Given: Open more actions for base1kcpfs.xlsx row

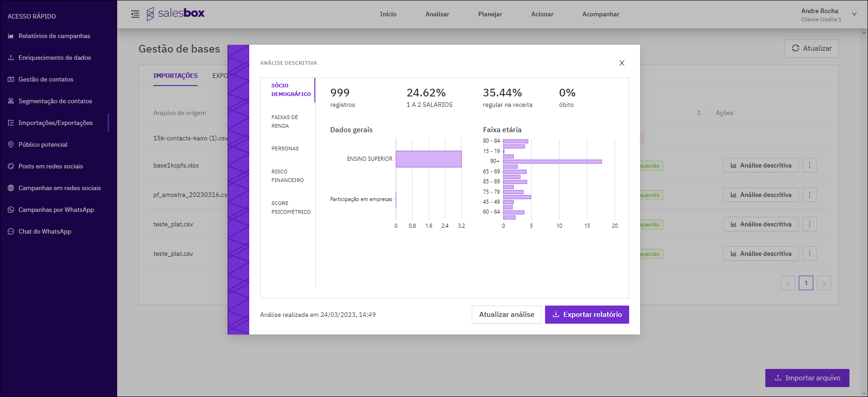Looking at the screenshot, I should (x=809, y=165).
